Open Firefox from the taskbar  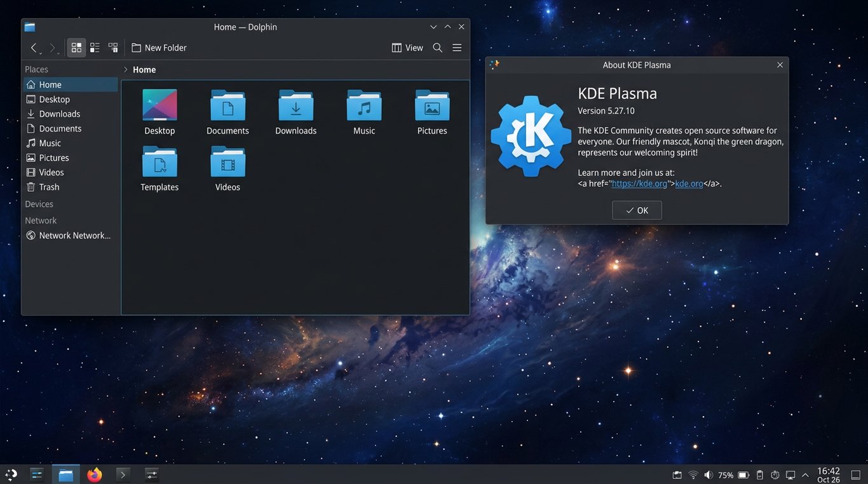pos(94,474)
